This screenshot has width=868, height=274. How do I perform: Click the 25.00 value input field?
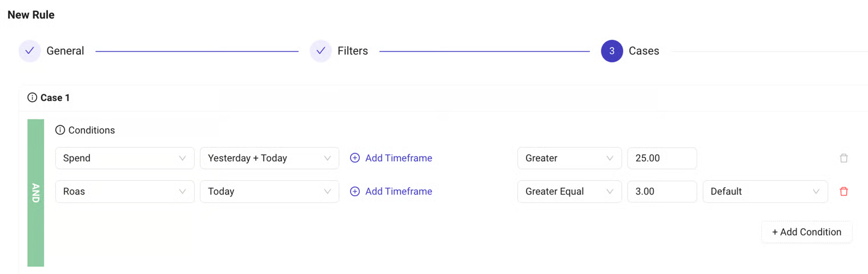click(661, 158)
